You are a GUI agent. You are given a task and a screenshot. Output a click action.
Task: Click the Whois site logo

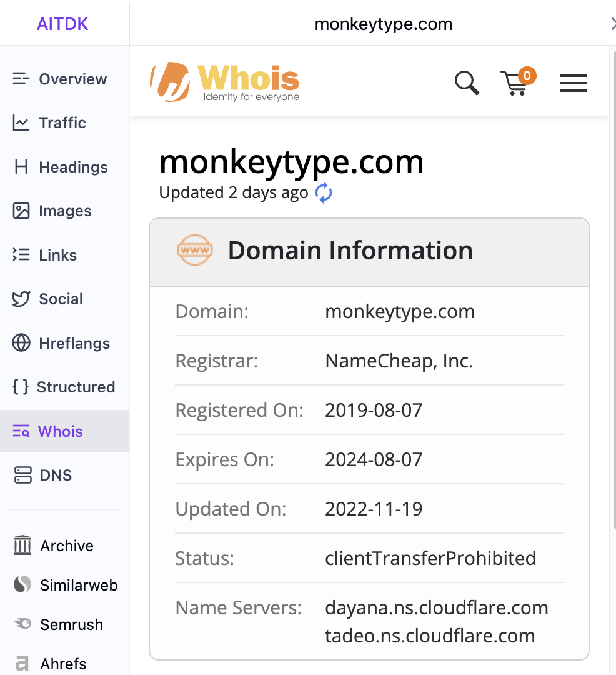click(x=224, y=82)
